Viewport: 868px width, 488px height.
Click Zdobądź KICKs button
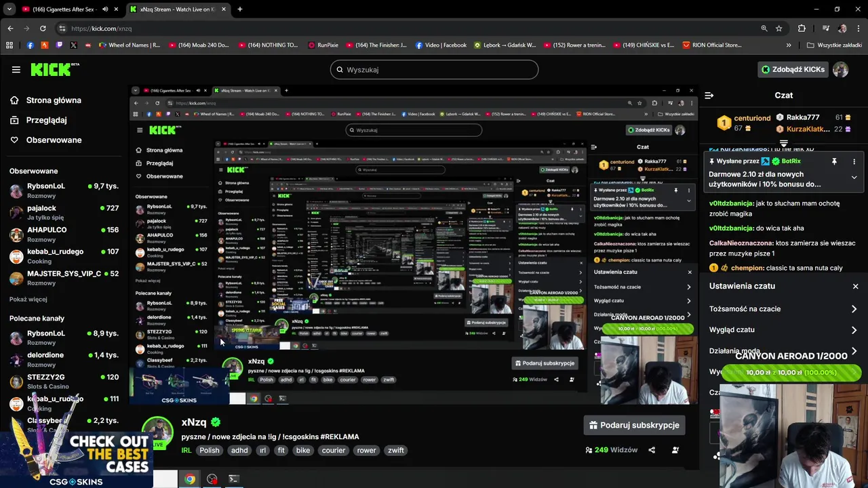click(792, 69)
